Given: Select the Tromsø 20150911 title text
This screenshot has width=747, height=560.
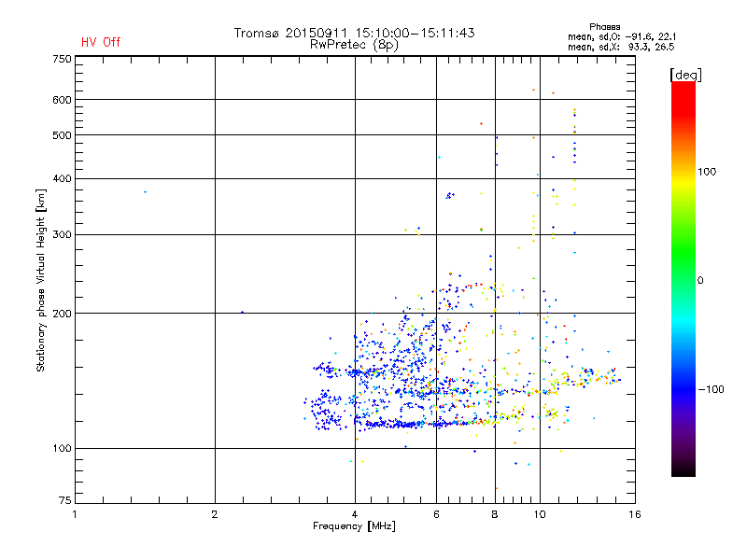Looking at the screenshot, I should point(354,33).
